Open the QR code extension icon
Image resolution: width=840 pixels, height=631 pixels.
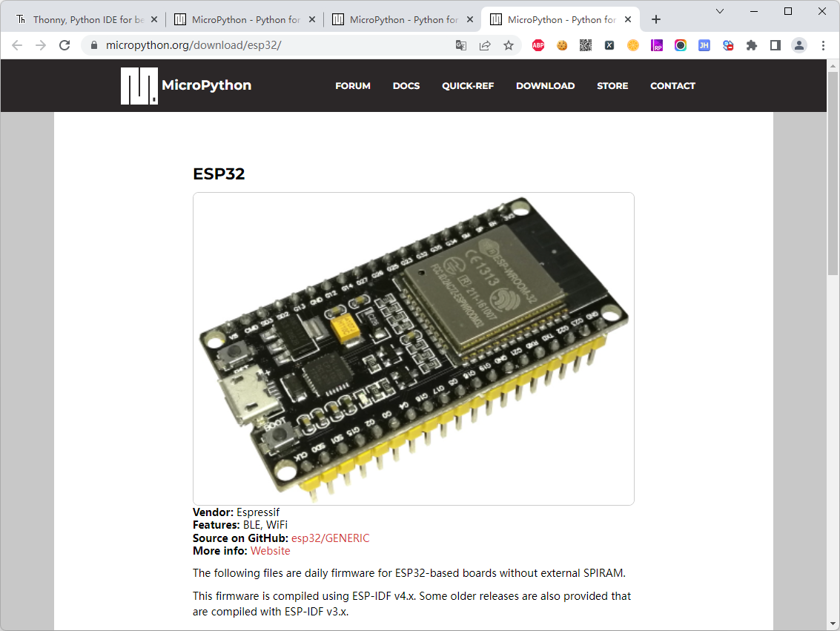[585, 45]
